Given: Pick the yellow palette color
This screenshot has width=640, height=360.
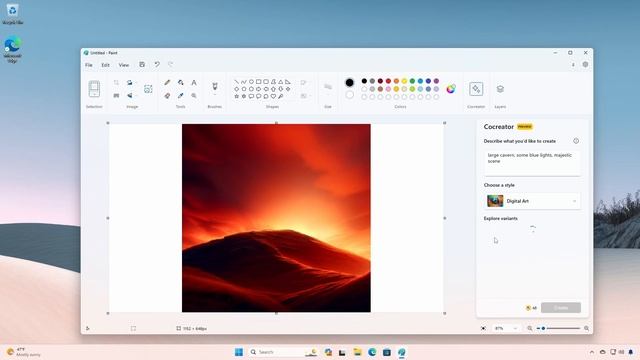Looking at the screenshot, I should [x=404, y=81].
